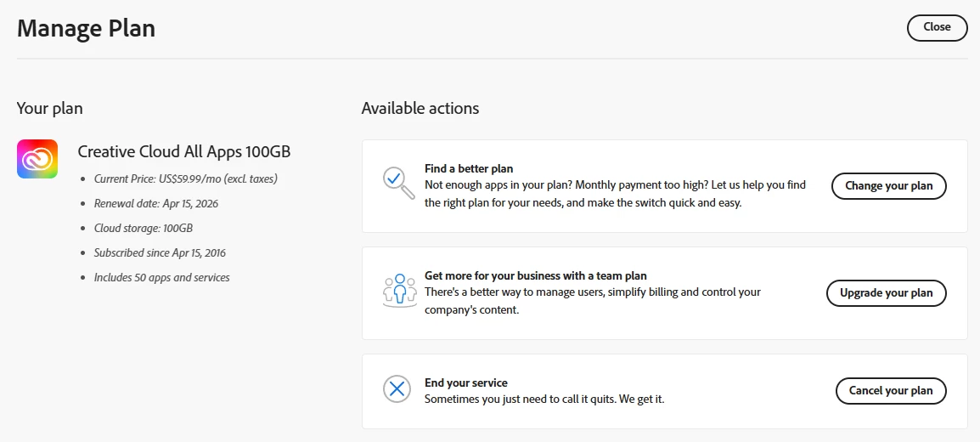Click the team plan business card title

536,275
